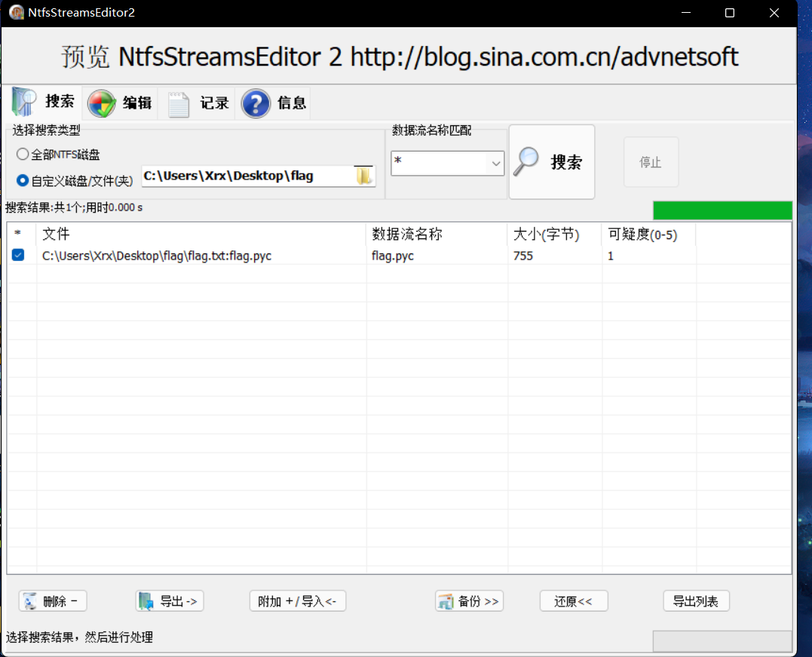Viewport: 812px width, 657px height.
Task: Start search with the magnifier 搜索 button
Action: point(552,161)
